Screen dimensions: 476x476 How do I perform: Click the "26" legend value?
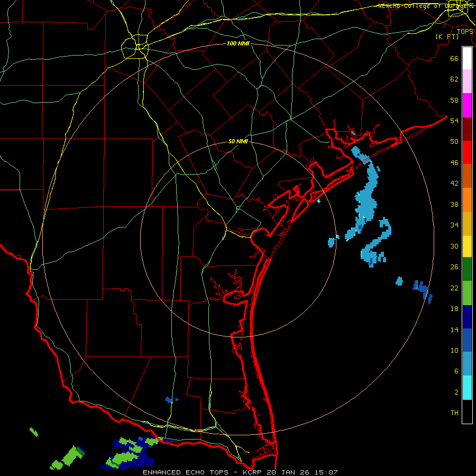[x=454, y=267]
